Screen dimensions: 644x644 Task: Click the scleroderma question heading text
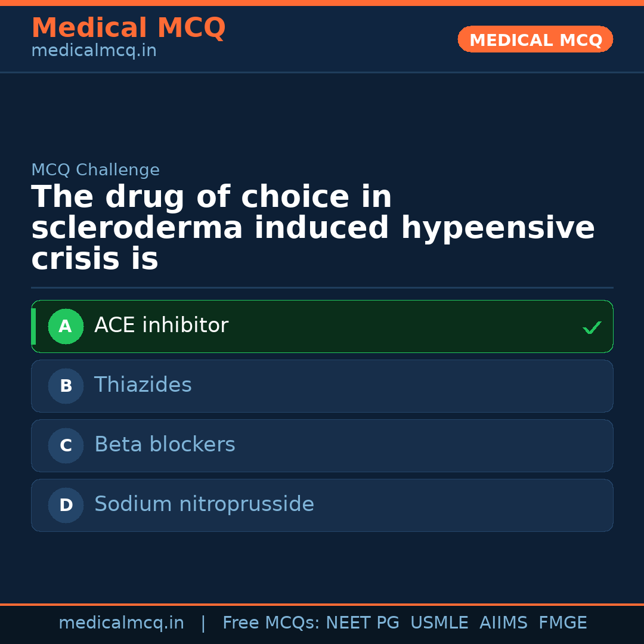(x=313, y=228)
